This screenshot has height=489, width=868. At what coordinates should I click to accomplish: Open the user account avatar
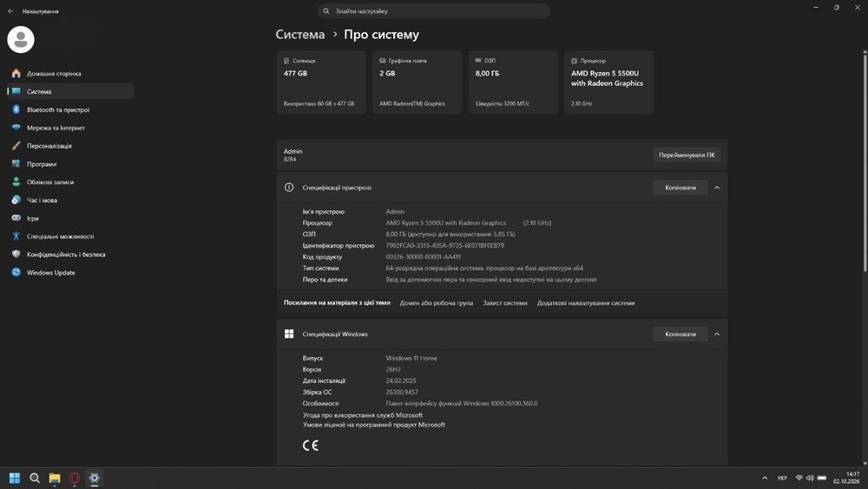point(21,39)
